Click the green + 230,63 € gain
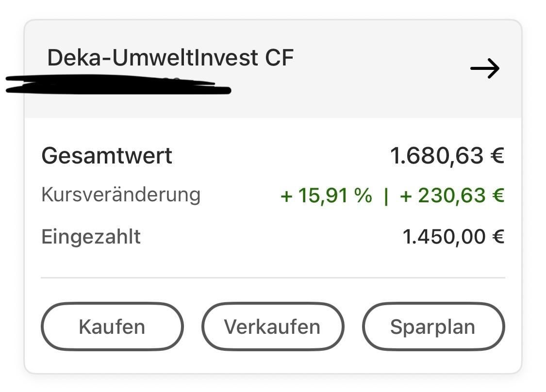 tap(452, 196)
